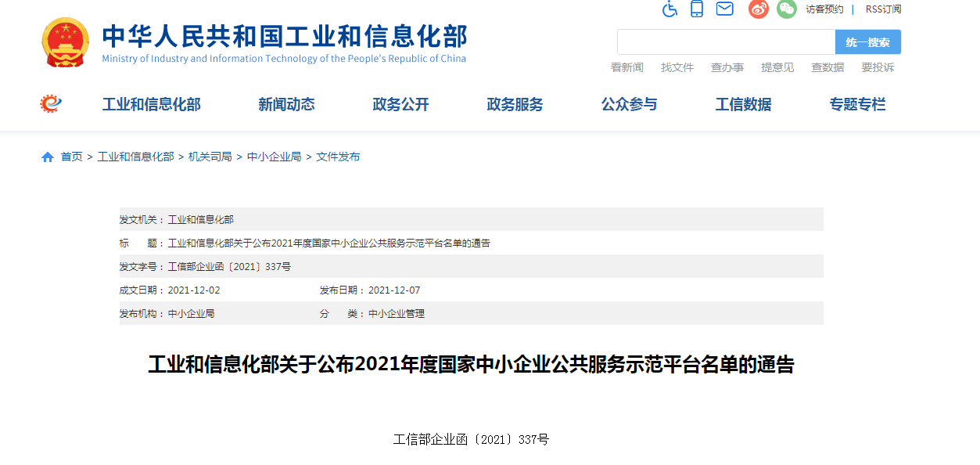Go to 专题专栏 section

pos(857,105)
